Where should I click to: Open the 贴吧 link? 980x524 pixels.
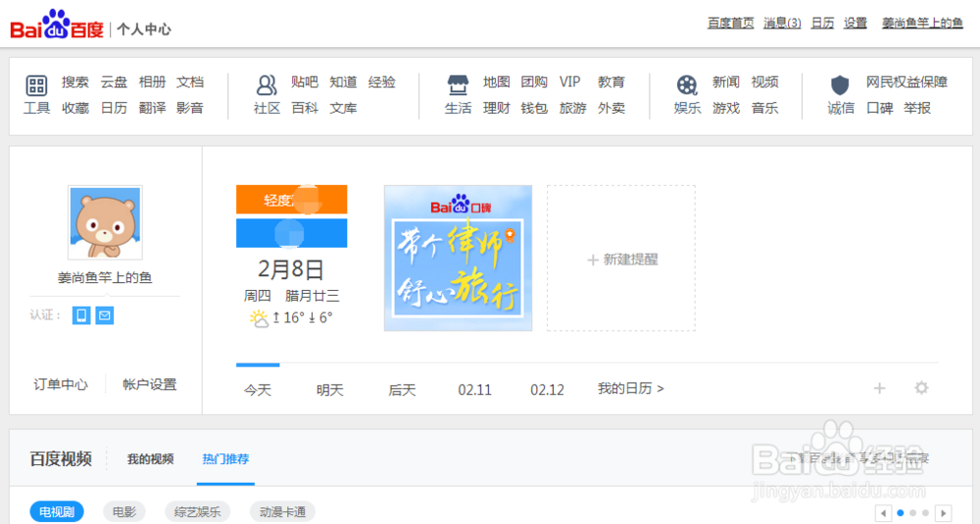click(305, 82)
